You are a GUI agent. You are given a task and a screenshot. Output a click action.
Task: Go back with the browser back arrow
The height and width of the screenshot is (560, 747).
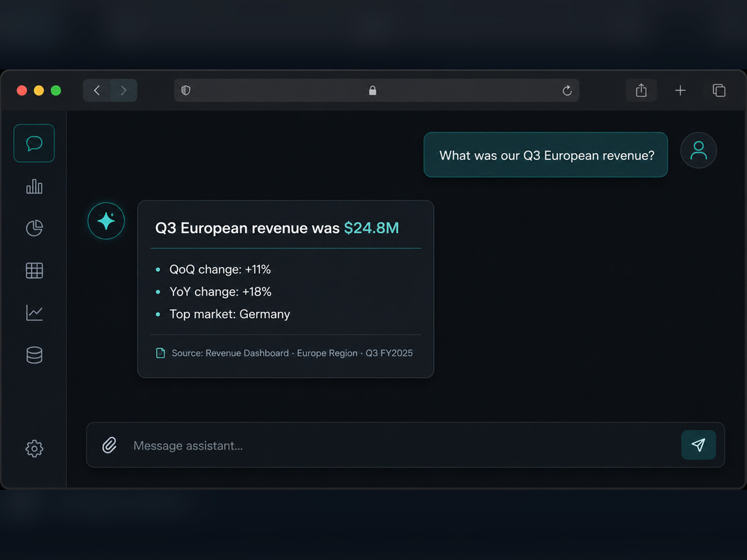(x=96, y=90)
